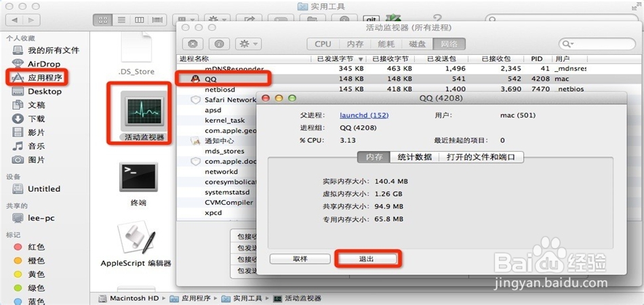Click the 通知中心 process icon
The width and height of the screenshot is (644, 305).
coord(195,141)
